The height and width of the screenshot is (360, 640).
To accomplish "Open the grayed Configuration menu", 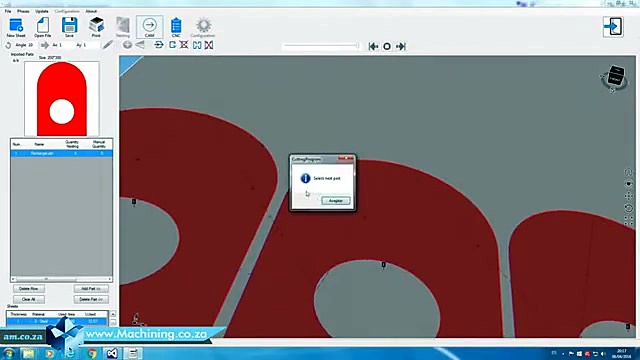I will (x=67, y=11).
